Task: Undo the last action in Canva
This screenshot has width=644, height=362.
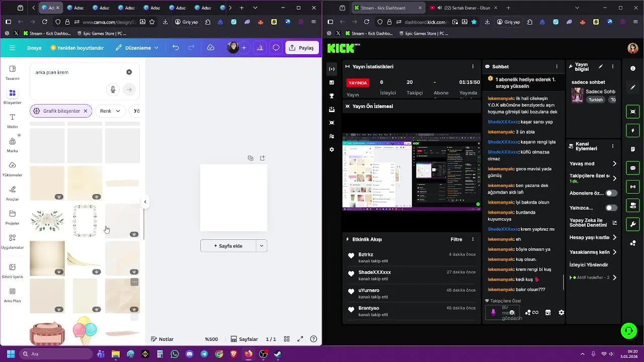Action: tap(176, 48)
